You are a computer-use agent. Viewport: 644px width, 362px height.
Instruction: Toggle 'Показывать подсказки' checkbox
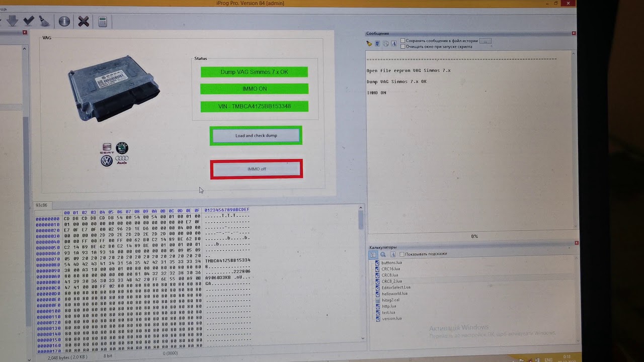401,254
